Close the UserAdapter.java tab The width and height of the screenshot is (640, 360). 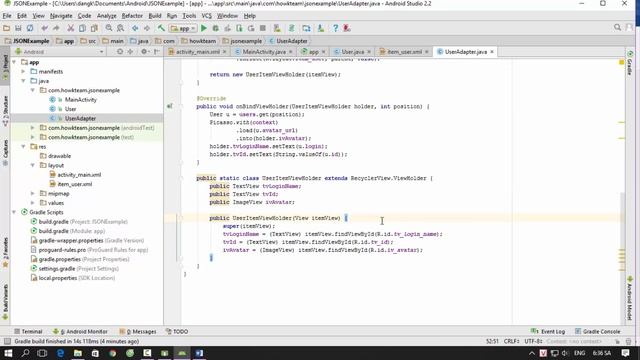(x=492, y=52)
